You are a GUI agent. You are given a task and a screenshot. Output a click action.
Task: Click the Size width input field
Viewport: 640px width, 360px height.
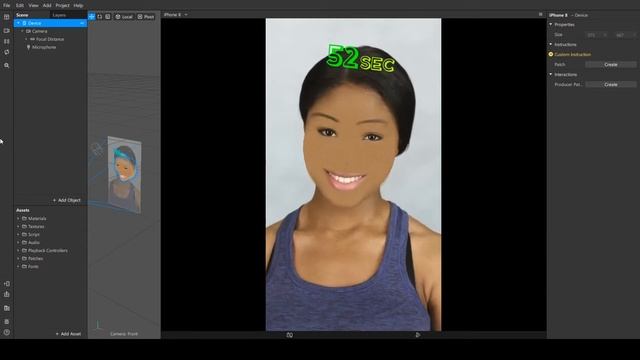(596, 35)
